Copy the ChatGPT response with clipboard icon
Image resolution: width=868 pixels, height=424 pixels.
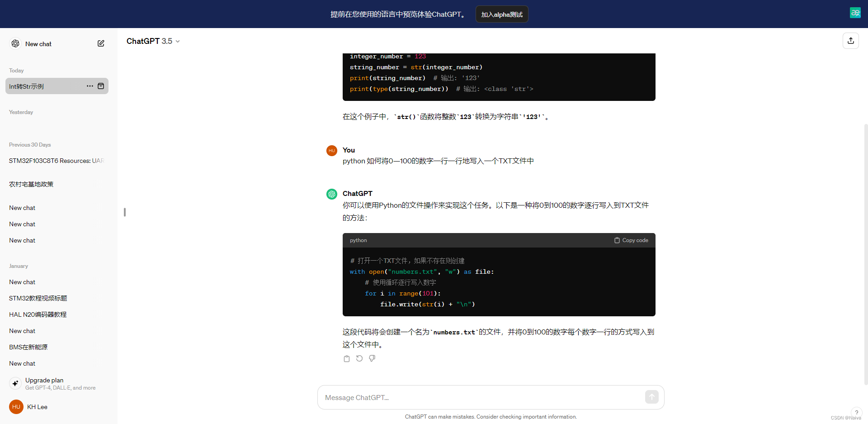[x=347, y=358]
